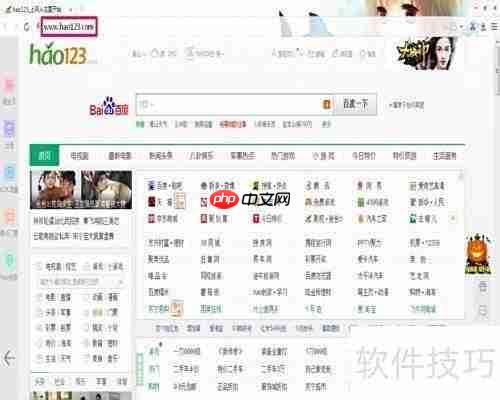Open the 今日特价 navigation tab
500x400 pixels.
click(x=364, y=156)
